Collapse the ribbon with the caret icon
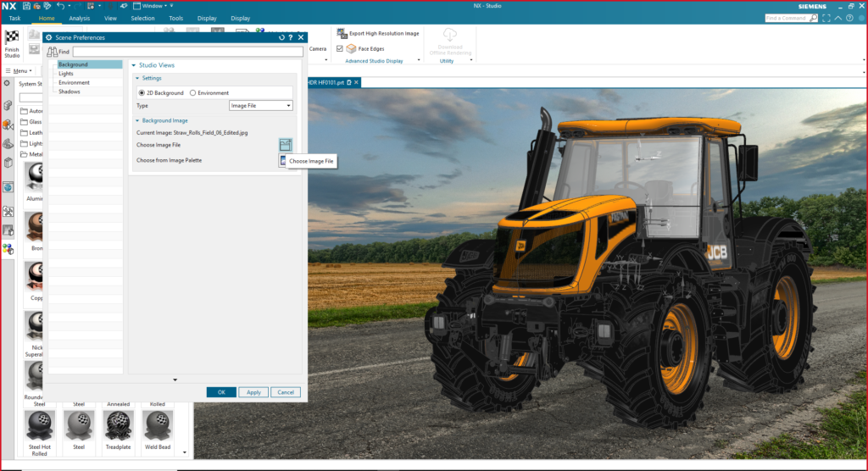Viewport: 868px width, 471px height. point(838,19)
